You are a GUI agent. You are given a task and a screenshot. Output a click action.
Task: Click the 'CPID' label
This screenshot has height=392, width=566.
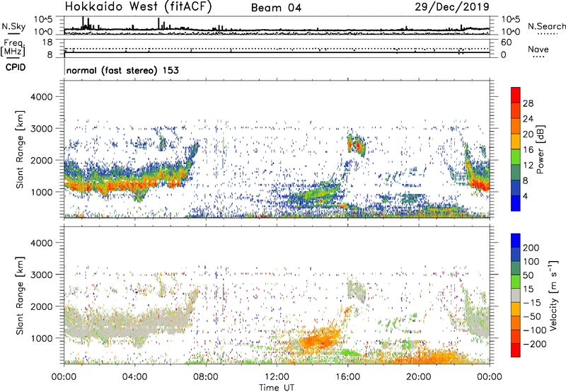(16, 67)
